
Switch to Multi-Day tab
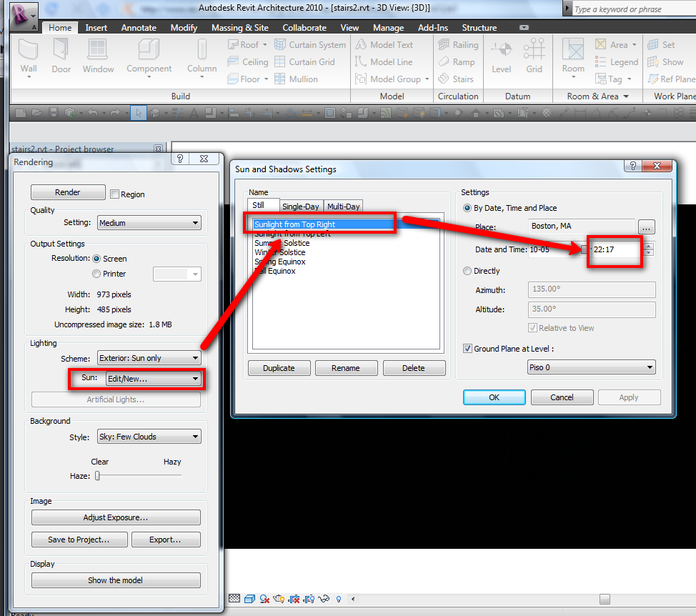(x=343, y=207)
